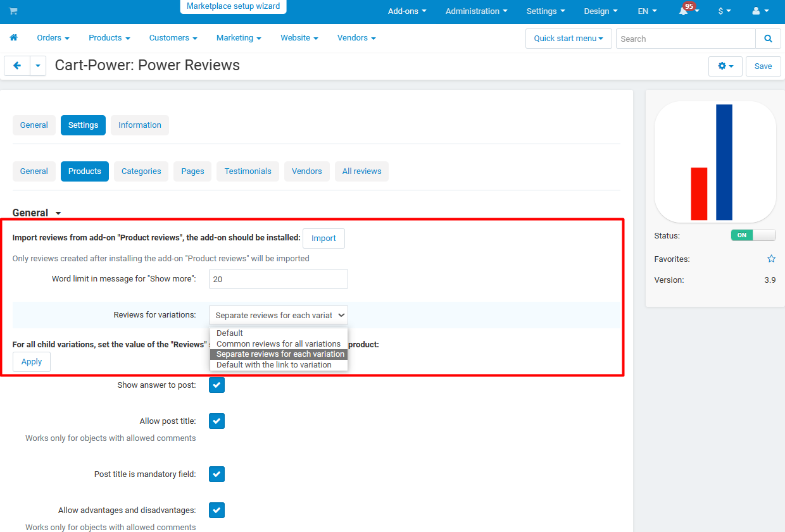Open the Website menu
The height and width of the screenshot is (532, 785).
299,38
